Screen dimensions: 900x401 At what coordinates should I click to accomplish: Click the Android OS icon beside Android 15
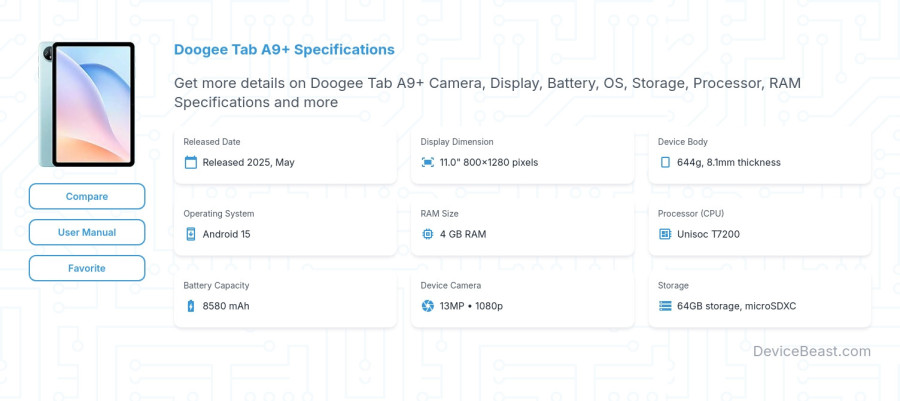point(191,234)
